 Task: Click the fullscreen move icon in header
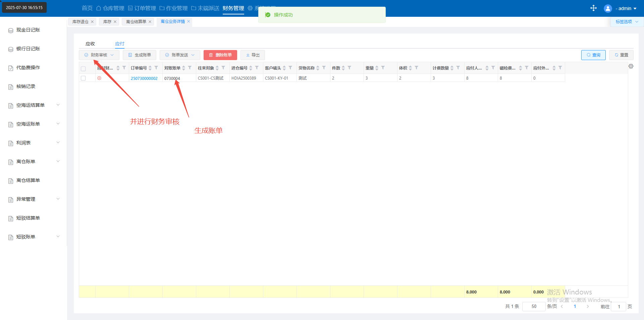tap(593, 8)
